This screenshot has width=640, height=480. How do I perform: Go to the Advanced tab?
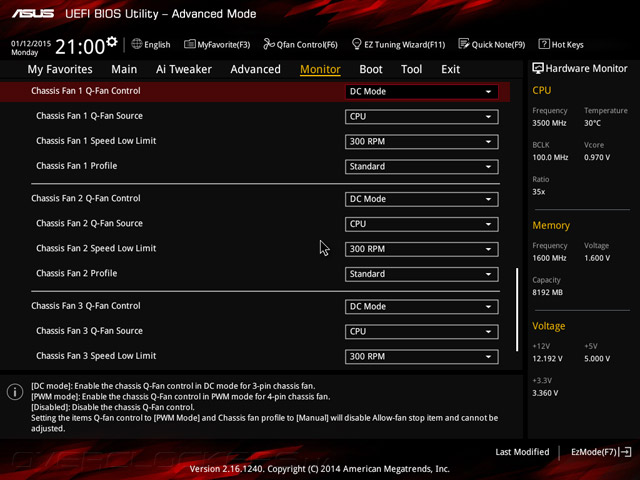pos(256,69)
